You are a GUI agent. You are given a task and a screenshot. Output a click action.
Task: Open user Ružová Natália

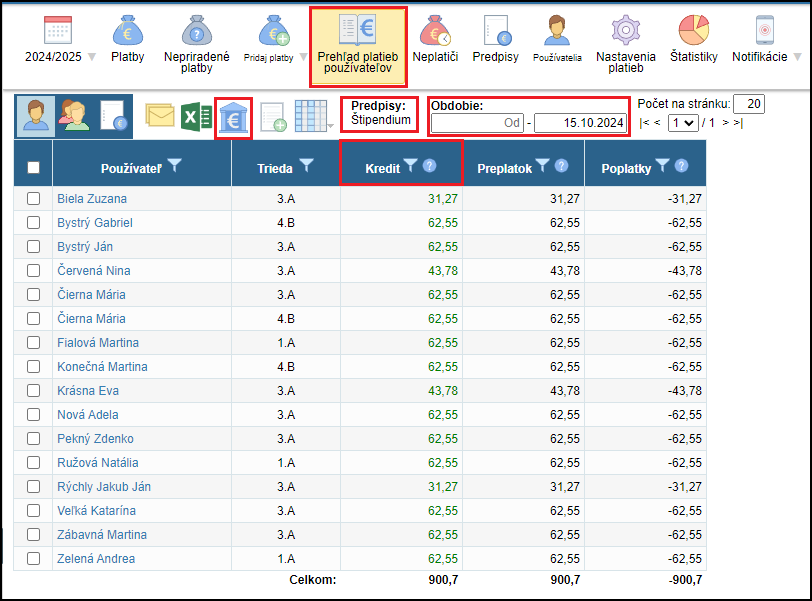[97, 462]
